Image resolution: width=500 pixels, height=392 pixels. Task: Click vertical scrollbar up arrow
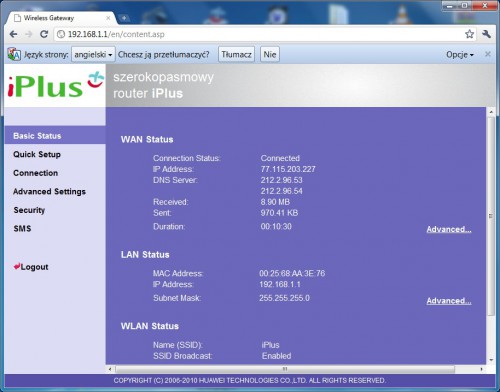coord(491,112)
